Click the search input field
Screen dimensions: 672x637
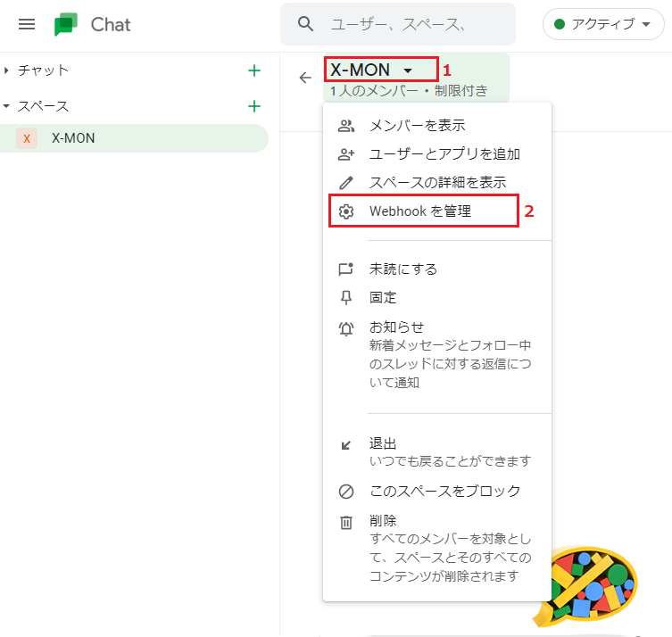pyautogui.click(x=411, y=24)
